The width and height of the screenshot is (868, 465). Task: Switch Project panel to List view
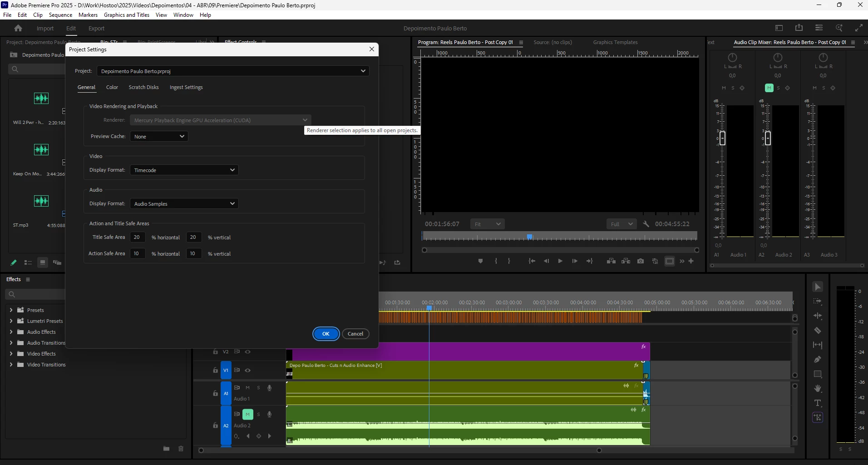coord(28,262)
